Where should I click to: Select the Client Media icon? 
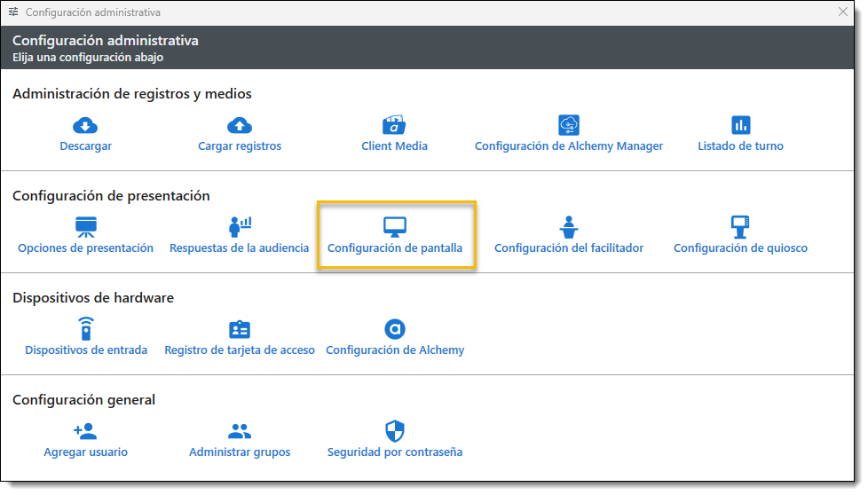394,125
